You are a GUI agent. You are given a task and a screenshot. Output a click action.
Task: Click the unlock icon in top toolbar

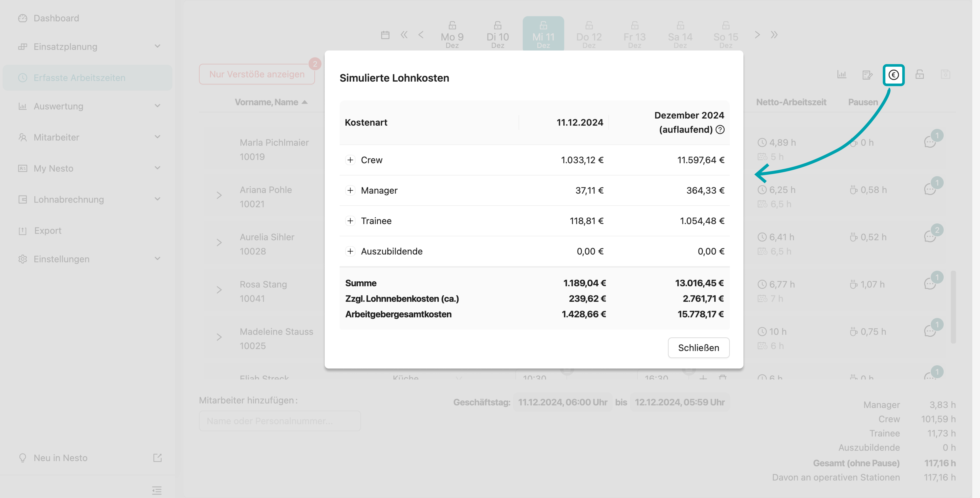pos(920,74)
